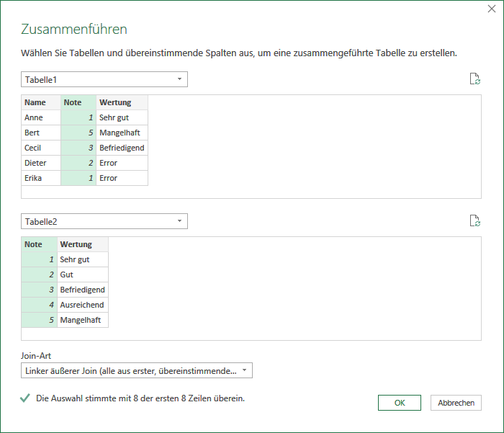Viewport: 504px width, 433px height.
Task: Click 'Befriedigend' cell in Tabelle2 preview
Action: 83,290
